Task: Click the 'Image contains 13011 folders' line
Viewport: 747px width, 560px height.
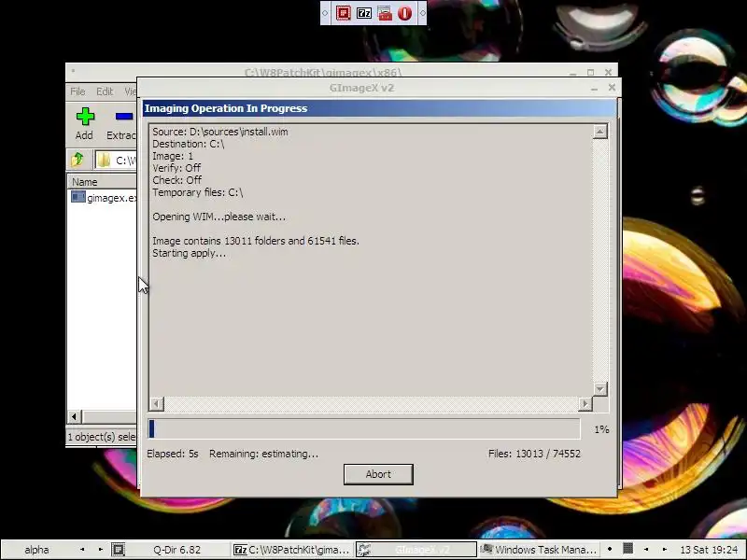Action: click(256, 241)
